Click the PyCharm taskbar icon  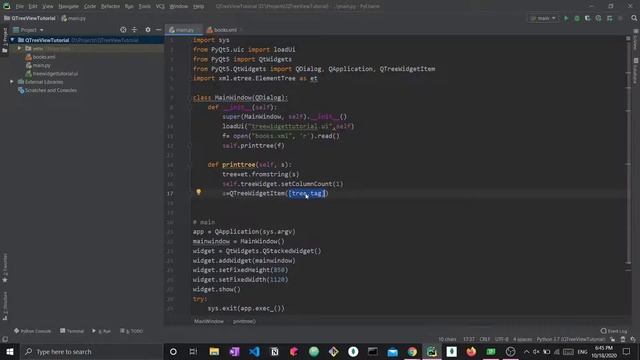tap(432, 351)
